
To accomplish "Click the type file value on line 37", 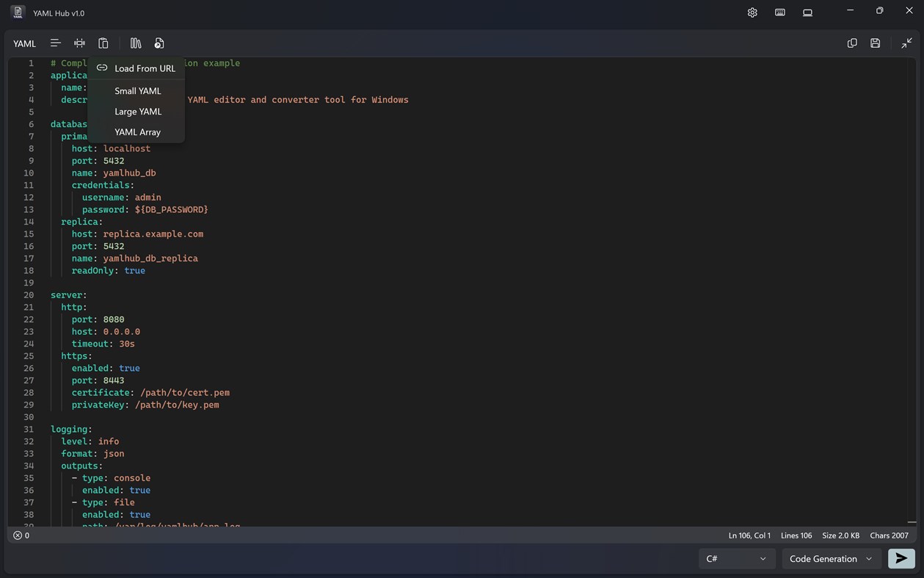I will [x=124, y=502].
